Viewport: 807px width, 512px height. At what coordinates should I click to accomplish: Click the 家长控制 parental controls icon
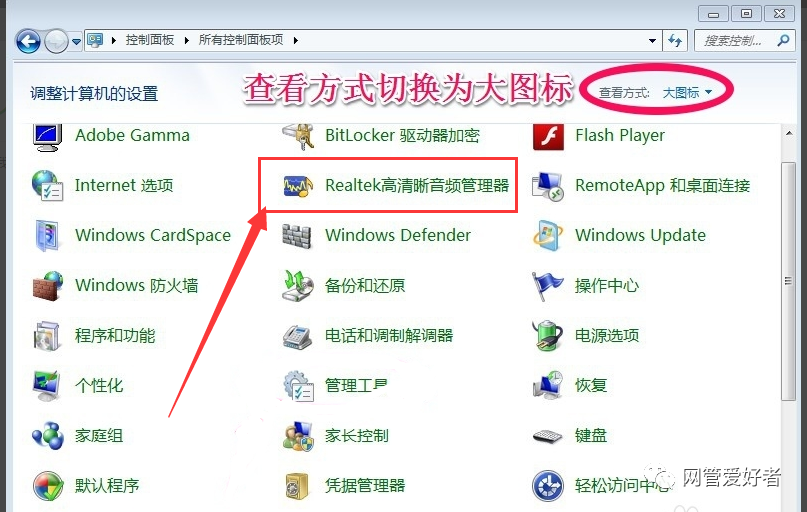(298, 436)
